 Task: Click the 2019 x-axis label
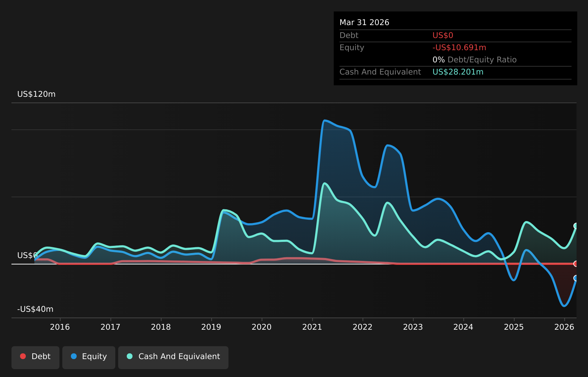click(211, 327)
